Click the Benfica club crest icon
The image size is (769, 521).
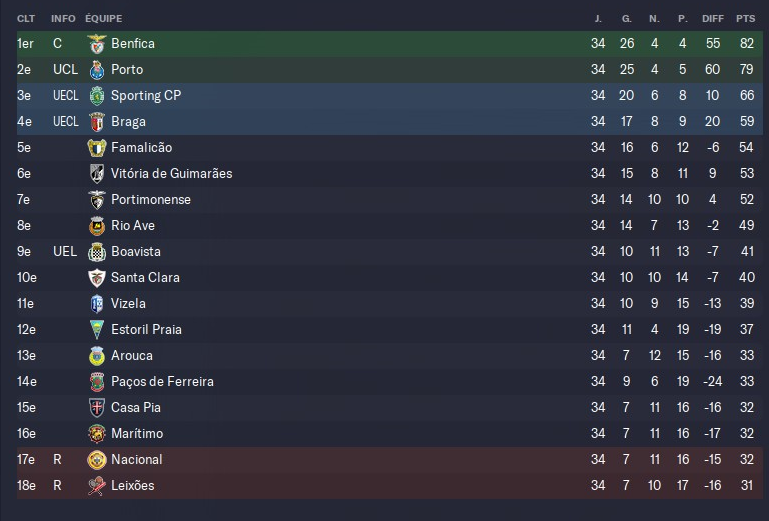coord(97,44)
